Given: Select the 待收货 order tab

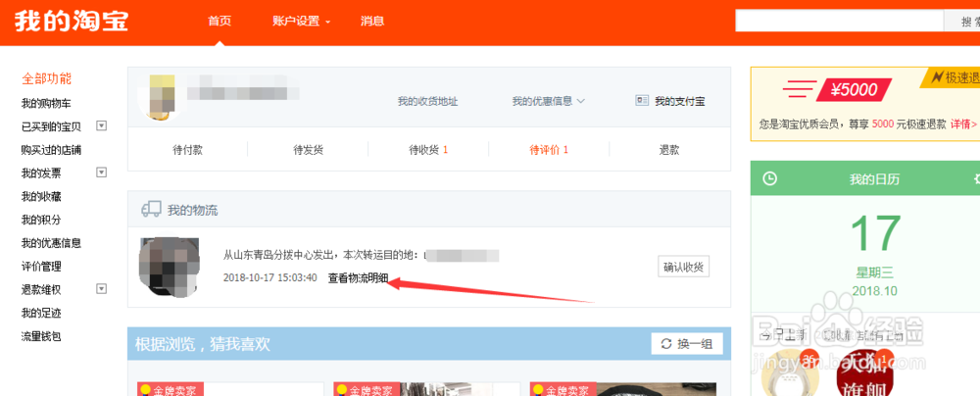Looking at the screenshot, I should [x=428, y=150].
